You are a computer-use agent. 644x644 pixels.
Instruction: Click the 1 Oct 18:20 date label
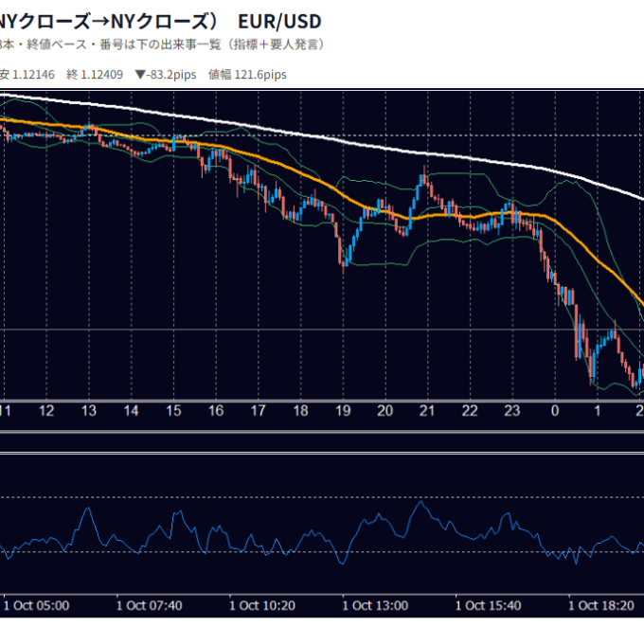(x=601, y=605)
